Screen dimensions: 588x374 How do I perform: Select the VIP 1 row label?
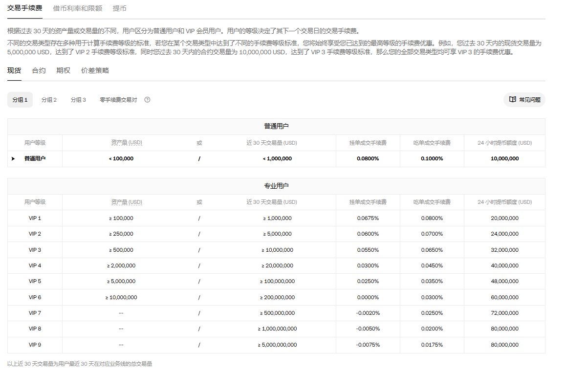[35, 218]
